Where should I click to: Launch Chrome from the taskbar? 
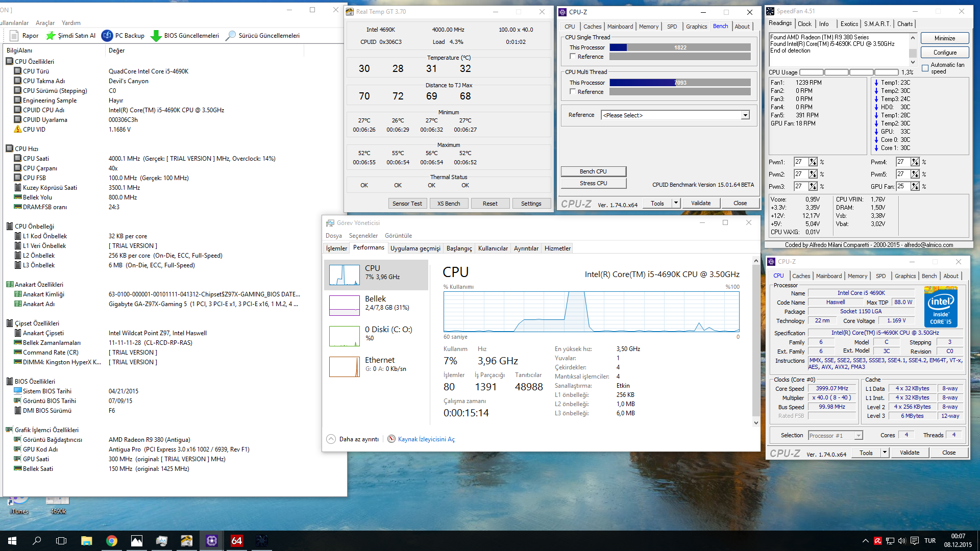[111, 541]
